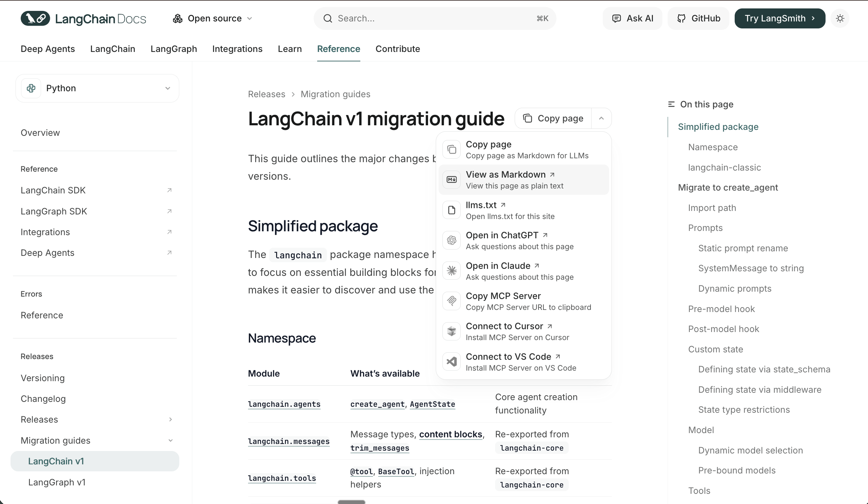Toggle light/dark theme with the sun icon
The height and width of the screenshot is (504, 868).
[x=840, y=18]
